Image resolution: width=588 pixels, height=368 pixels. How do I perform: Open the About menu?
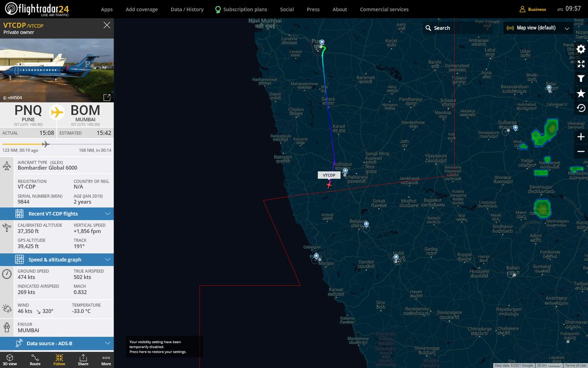[340, 9]
